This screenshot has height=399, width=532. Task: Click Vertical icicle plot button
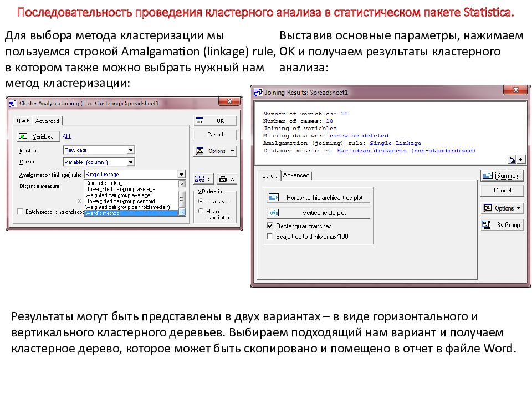(x=318, y=213)
